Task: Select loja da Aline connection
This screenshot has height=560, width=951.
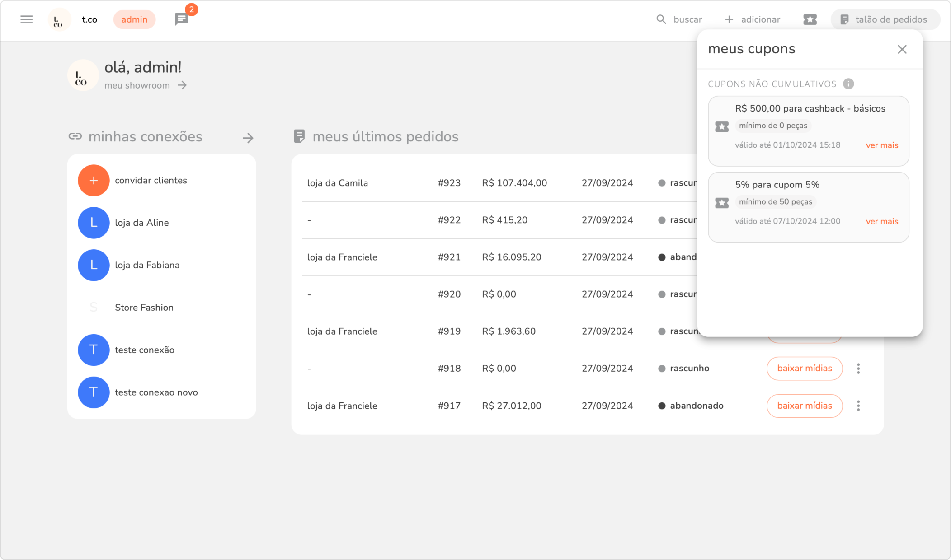Action: click(x=141, y=223)
